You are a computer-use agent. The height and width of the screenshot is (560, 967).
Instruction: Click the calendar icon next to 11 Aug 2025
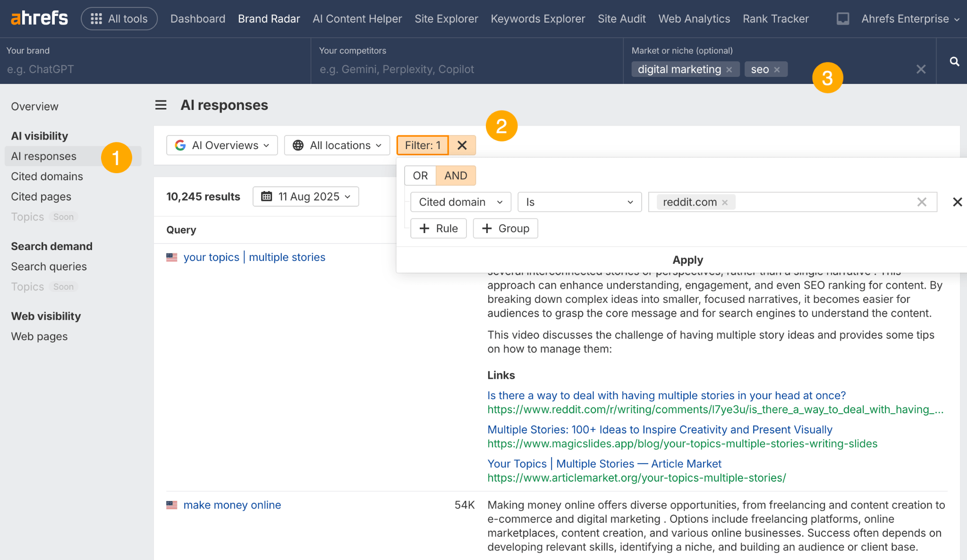265,196
